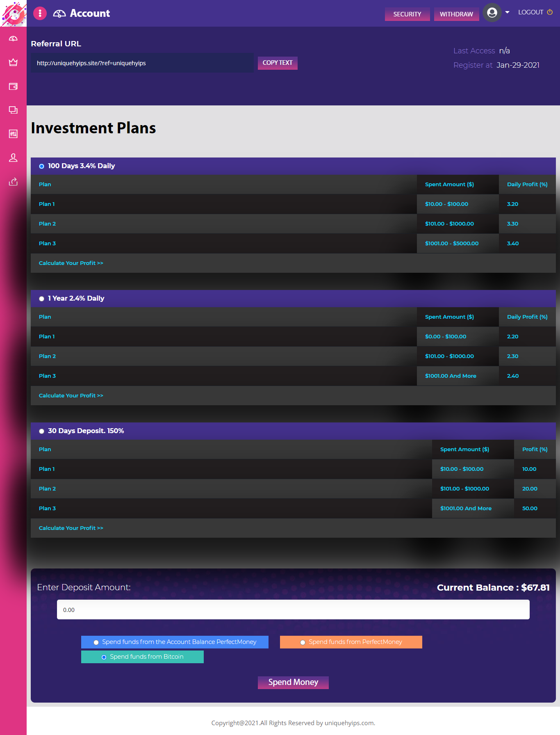Open the wallet icon in sidebar
This screenshot has width=560, height=735.
click(13, 86)
